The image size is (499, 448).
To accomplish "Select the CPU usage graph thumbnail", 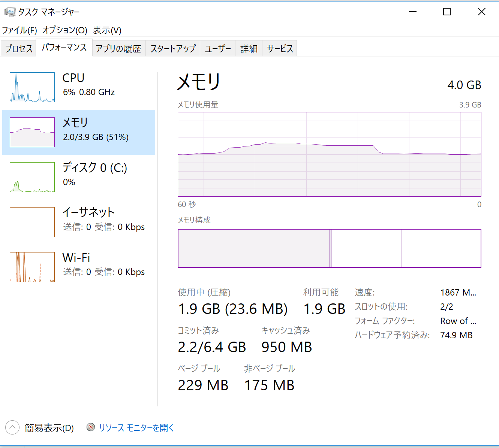I will click(x=32, y=87).
